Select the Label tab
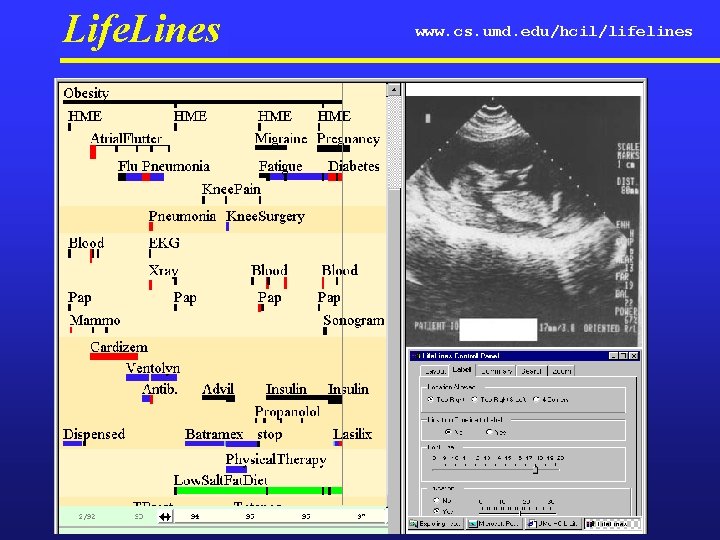Screen dimensions: 720x540 coord(461,370)
